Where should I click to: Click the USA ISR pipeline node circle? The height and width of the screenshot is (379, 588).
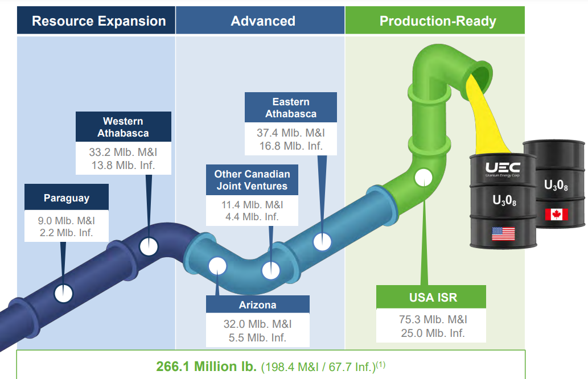click(423, 178)
